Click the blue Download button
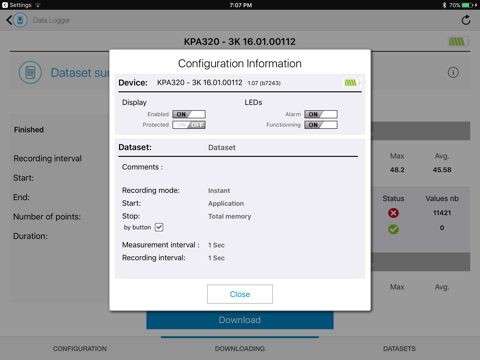 coord(240,320)
